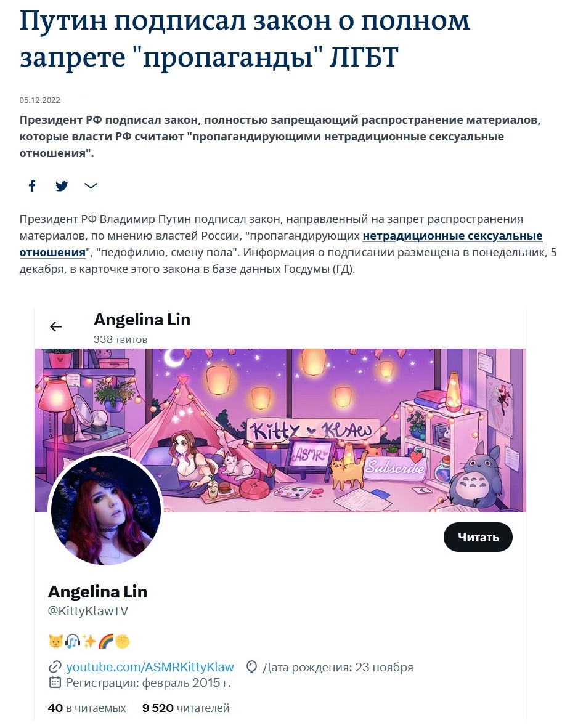Open the purple Kitty Klaw banner image
The image size is (578, 728).
[280, 431]
